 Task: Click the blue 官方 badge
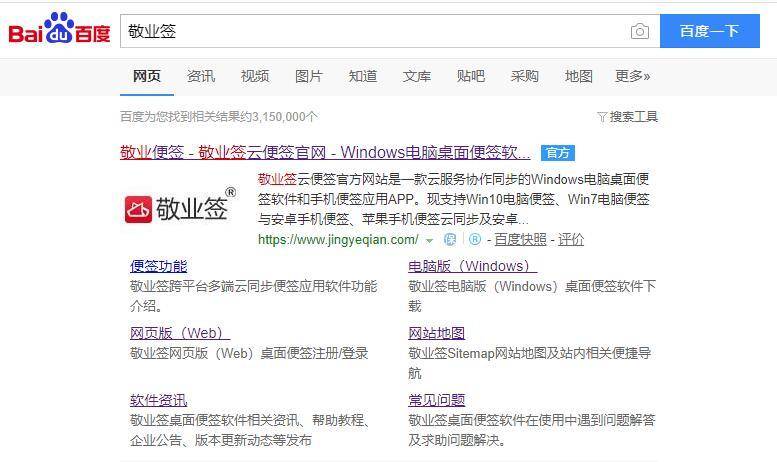(558, 153)
